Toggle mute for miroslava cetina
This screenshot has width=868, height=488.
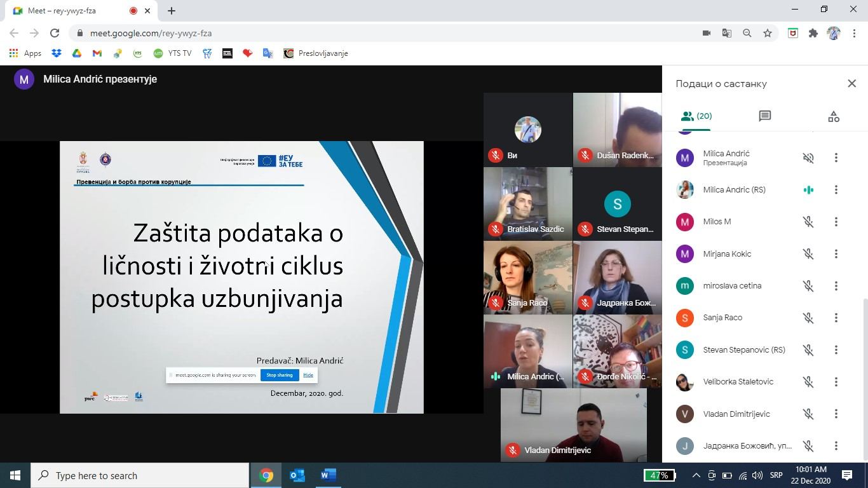(x=808, y=286)
